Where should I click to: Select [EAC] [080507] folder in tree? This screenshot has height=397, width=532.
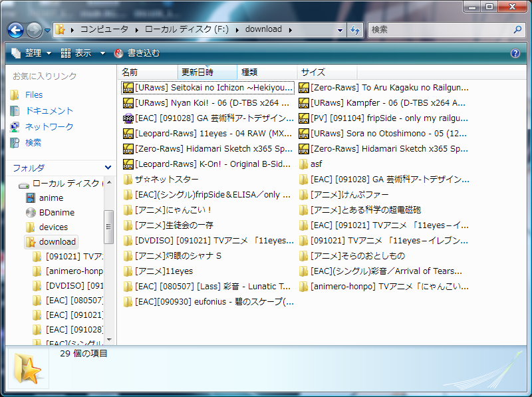[68, 301]
